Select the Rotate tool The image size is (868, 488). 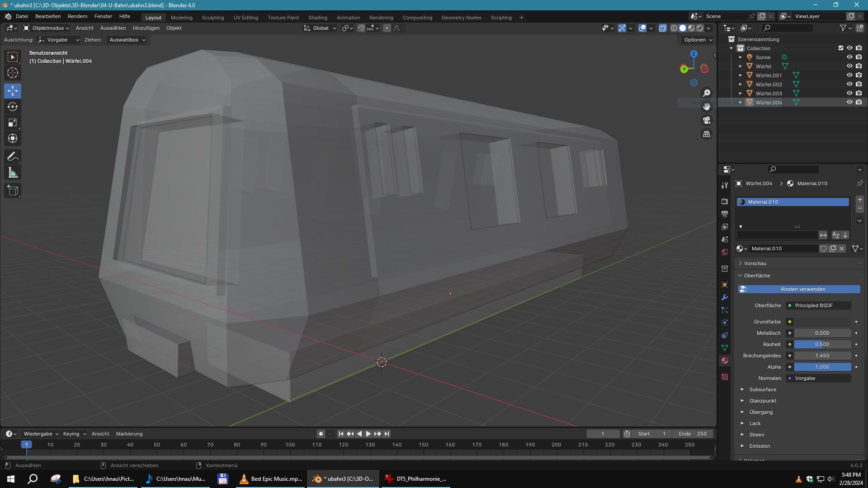(13, 107)
